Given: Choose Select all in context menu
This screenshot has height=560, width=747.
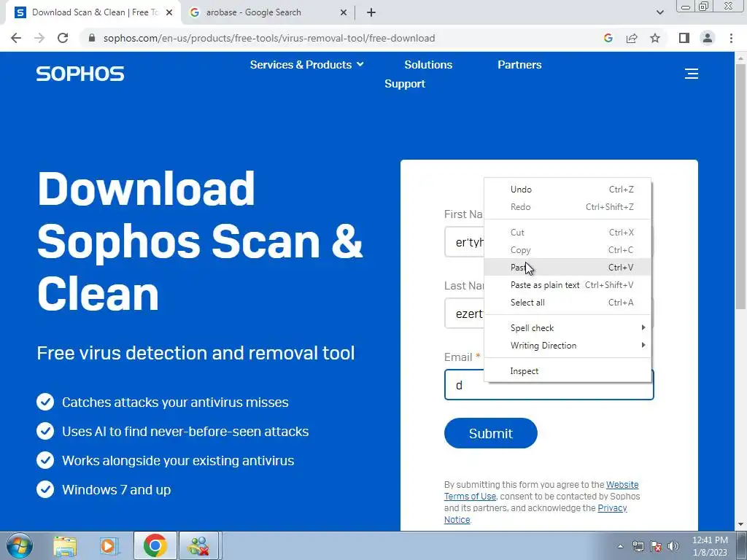Looking at the screenshot, I should point(568,303).
